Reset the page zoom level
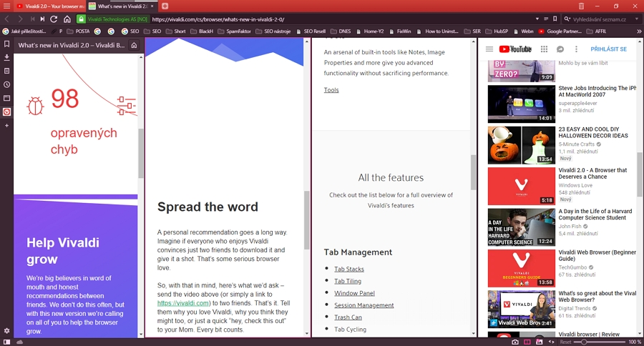The width and height of the screenshot is (644, 346). [565, 342]
